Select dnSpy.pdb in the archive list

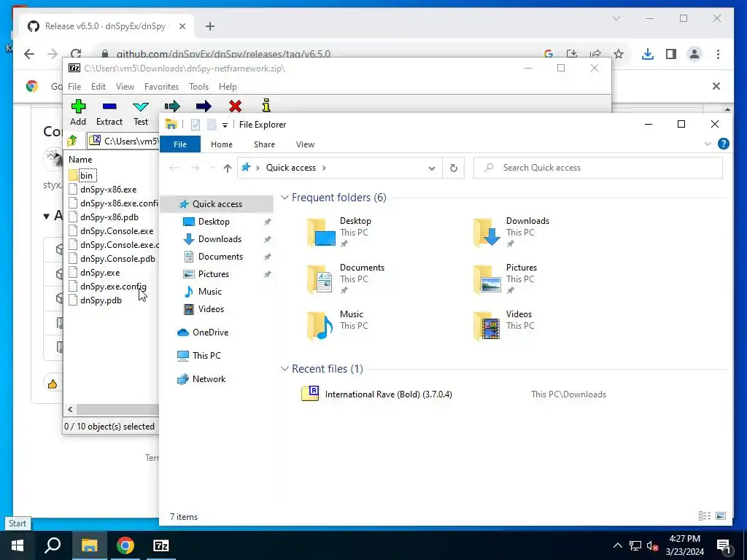(x=101, y=300)
